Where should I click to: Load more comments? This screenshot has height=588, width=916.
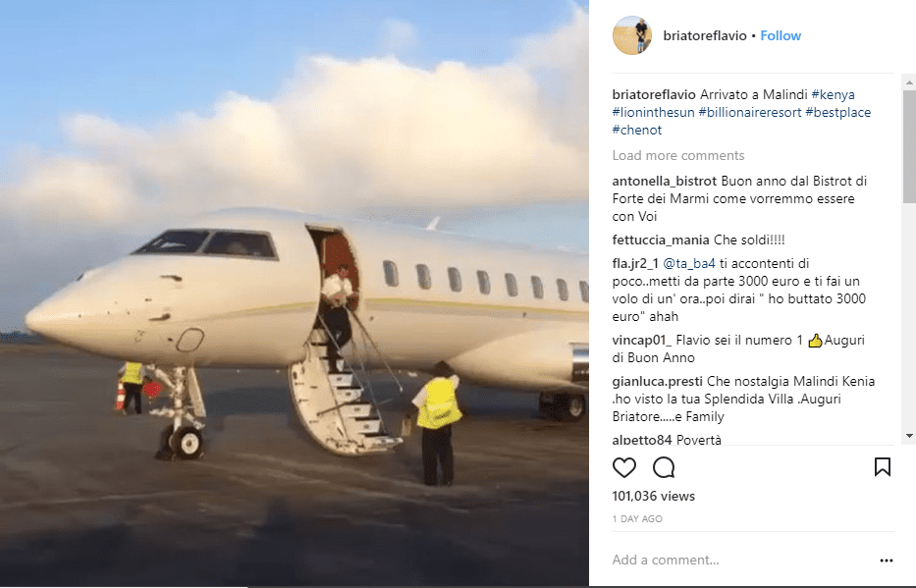(x=678, y=155)
